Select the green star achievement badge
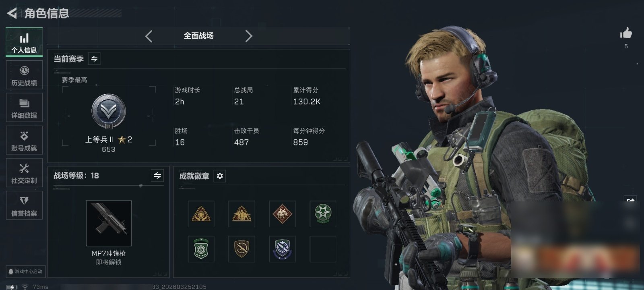The width and height of the screenshot is (644, 290). (323, 214)
